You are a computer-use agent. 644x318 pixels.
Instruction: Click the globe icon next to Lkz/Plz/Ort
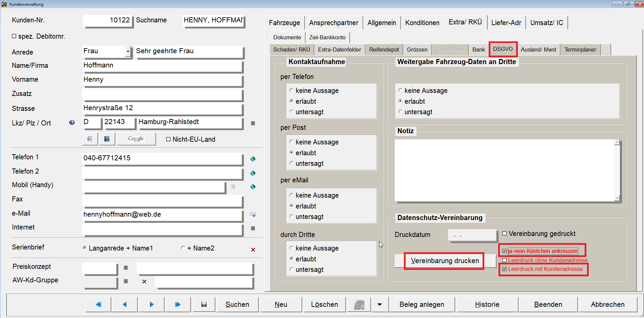pyautogui.click(x=72, y=122)
